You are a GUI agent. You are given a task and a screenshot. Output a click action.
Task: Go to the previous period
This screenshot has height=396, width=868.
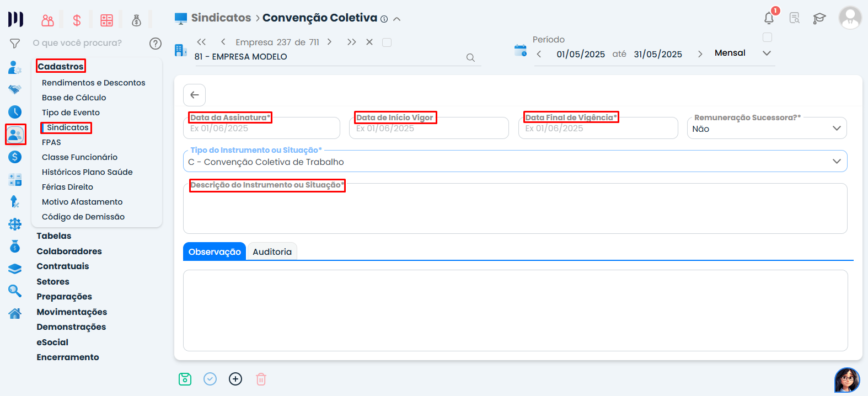[x=539, y=54]
